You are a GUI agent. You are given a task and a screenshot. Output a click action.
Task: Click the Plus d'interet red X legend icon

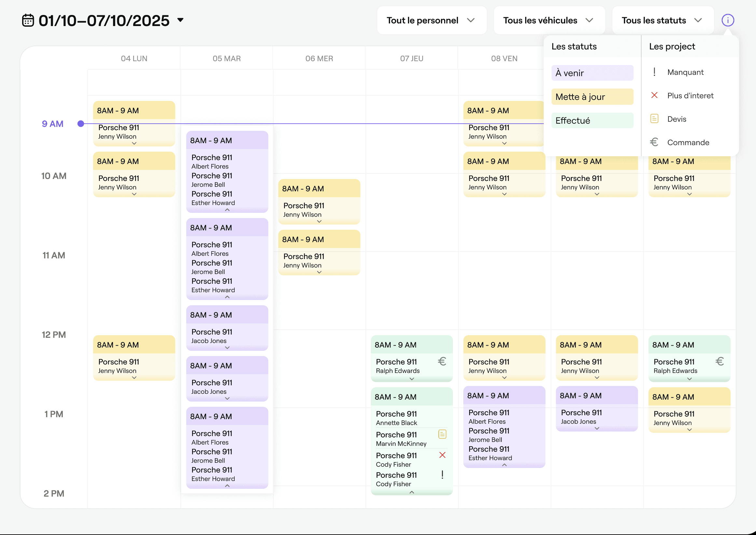point(654,95)
